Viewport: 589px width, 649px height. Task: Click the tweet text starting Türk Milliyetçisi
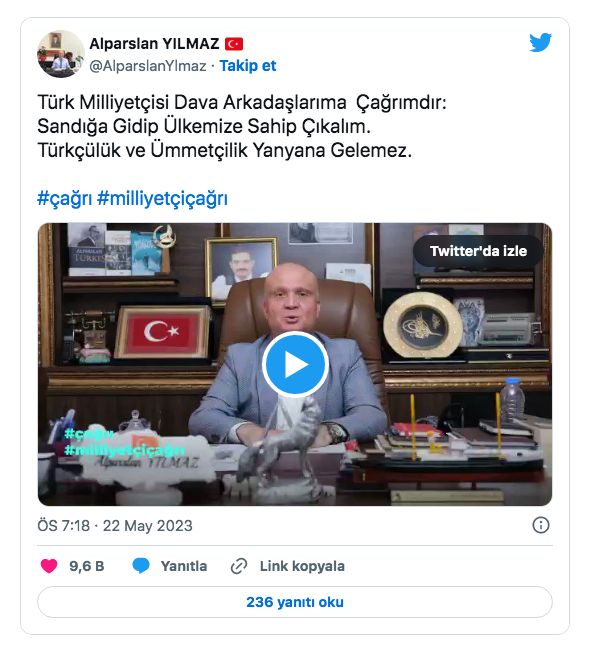click(x=242, y=126)
